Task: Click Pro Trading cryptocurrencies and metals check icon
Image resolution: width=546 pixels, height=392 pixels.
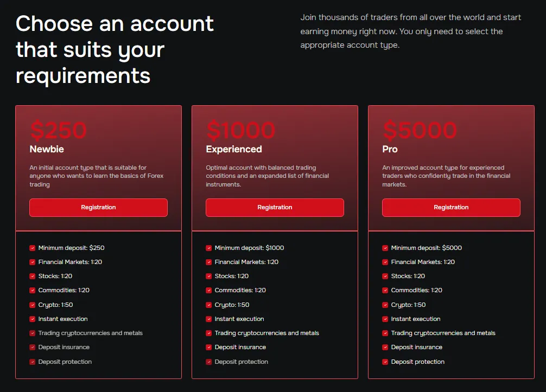Action: click(x=385, y=333)
